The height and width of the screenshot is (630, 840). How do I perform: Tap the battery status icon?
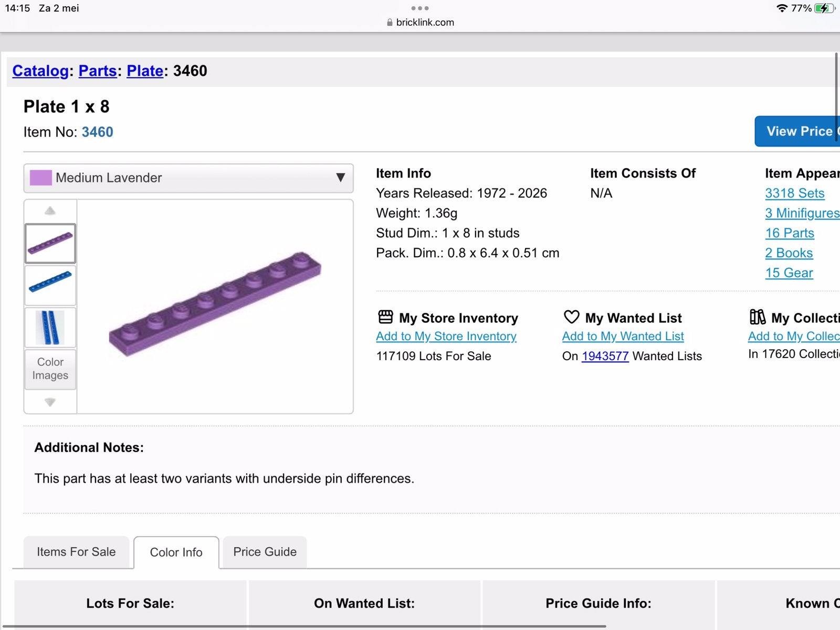coord(825,8)
